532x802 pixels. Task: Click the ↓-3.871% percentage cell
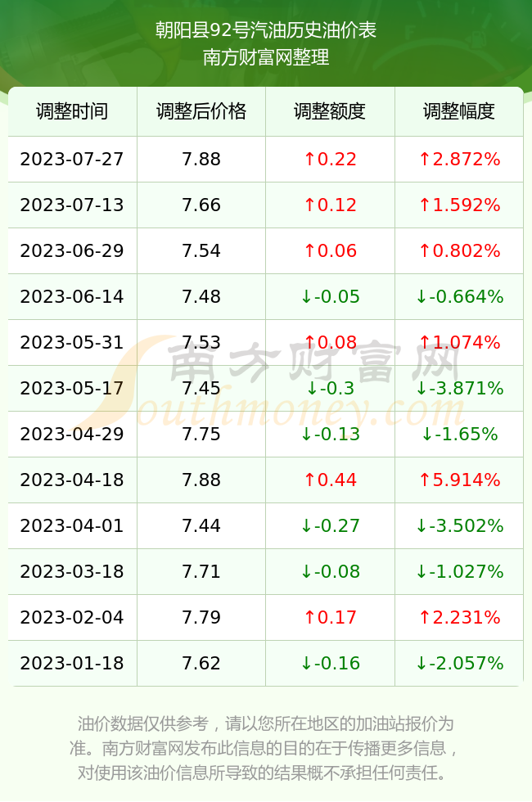tap(459, 388)
